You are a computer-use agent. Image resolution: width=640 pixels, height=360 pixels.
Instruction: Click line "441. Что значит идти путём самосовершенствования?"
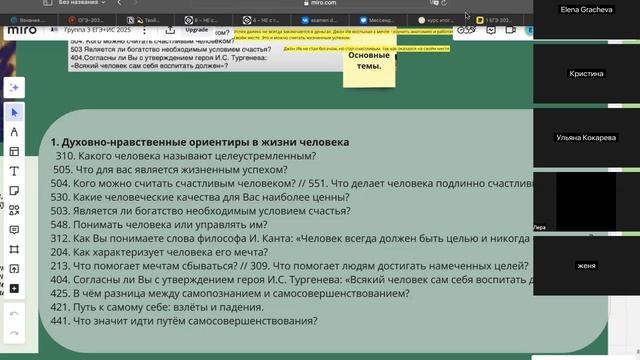[184, 321]
